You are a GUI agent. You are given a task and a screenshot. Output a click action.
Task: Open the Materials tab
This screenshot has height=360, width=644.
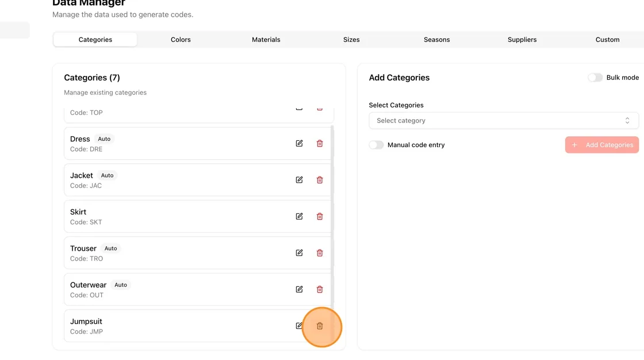point(266,40)
